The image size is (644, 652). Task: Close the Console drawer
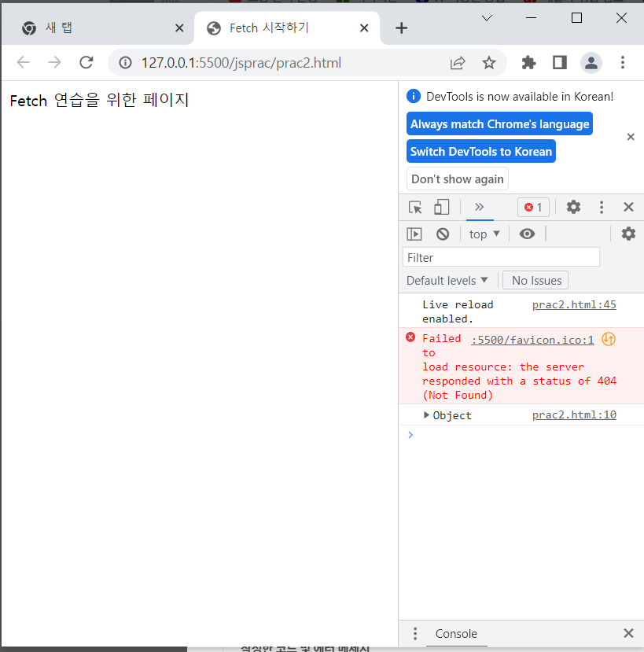(x=628, y=633)
